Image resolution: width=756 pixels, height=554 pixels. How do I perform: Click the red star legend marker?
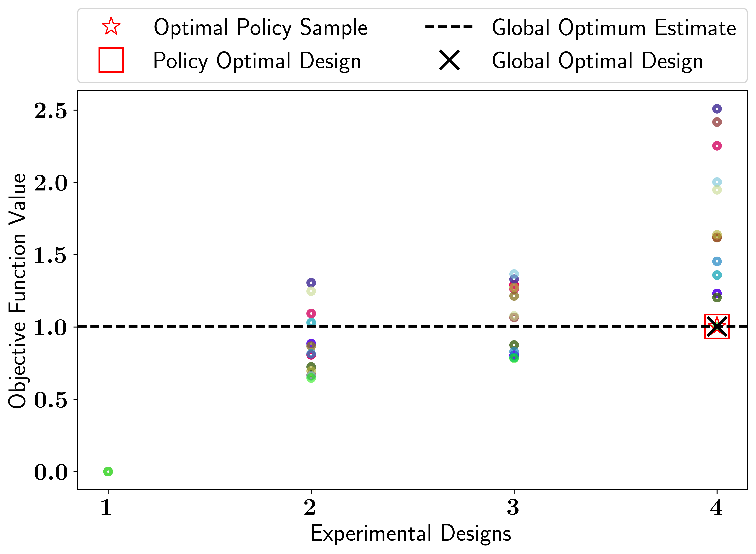pyautogui.click(x=111, y=26)
